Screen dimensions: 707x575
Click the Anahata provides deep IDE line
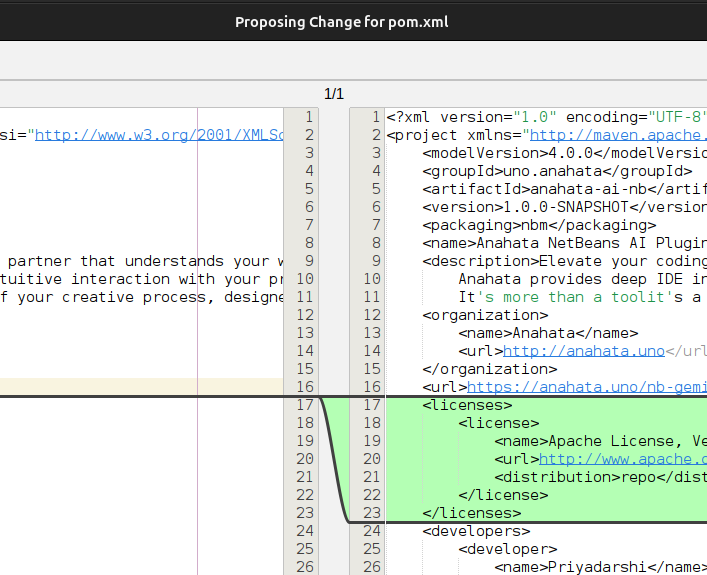coord(583,279)
